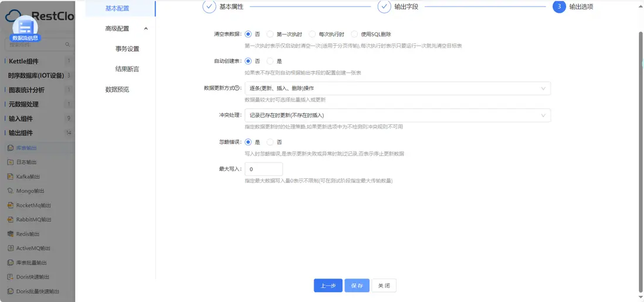This screenshot has height=302, width=644.
Task: Set 忽略错误 to 是
Action: point(248,142)
